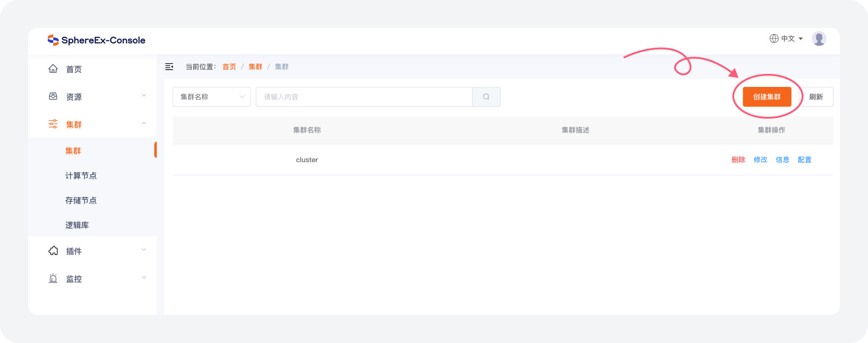
Task: Click the 刷新 refresh button
Action: click(x=816, y=97)
